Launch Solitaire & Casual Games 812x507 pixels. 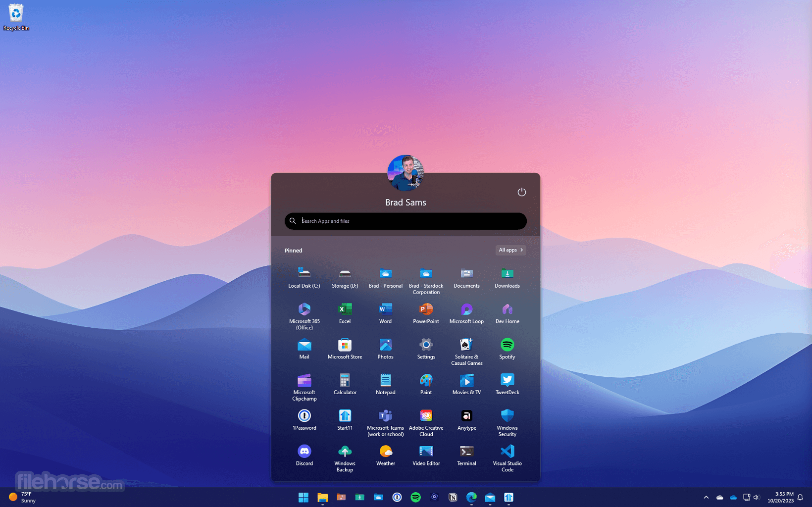[466, 352]
